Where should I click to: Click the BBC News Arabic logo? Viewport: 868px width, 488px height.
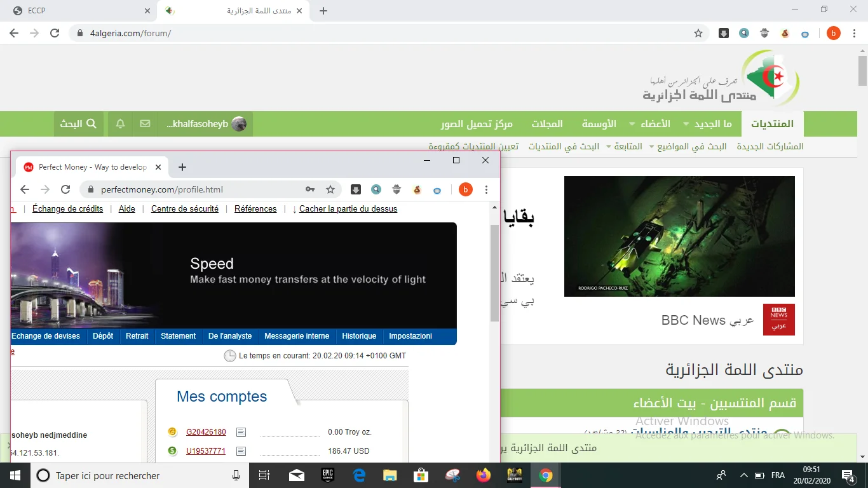(779, 320)
